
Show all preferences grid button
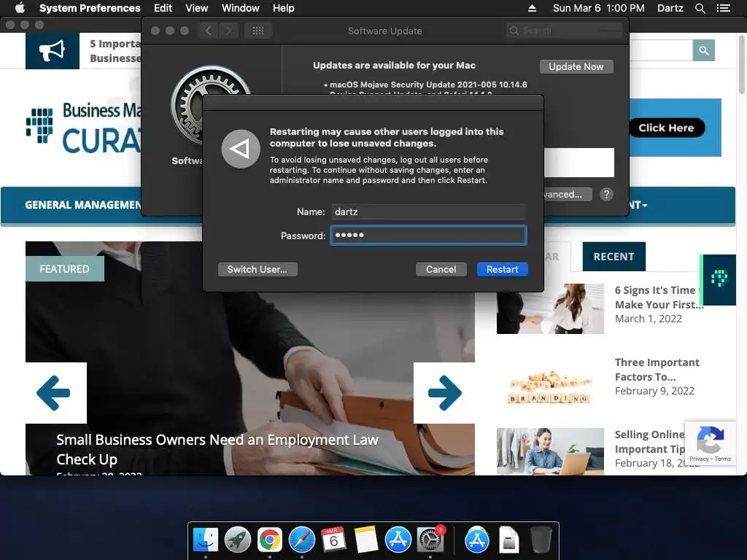click(258, 31)
